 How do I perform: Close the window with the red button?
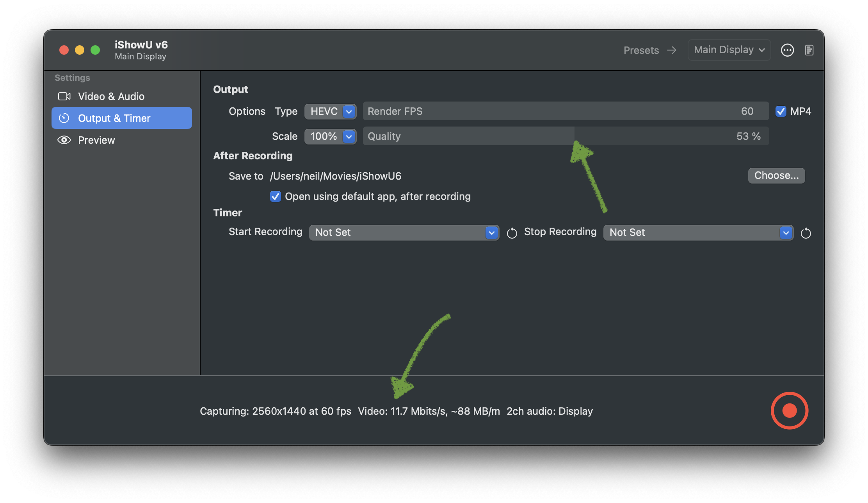tap(64, 50)
